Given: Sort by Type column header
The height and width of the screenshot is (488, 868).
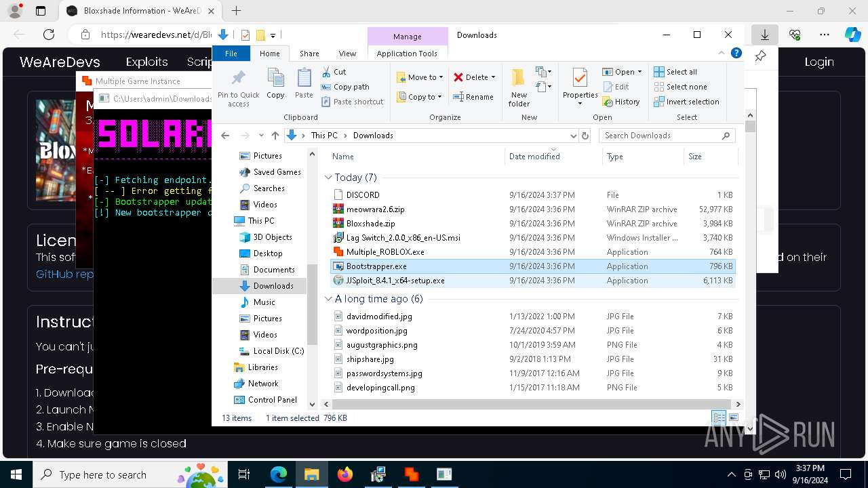Looking at the screenshot, I should click(643, 157).
